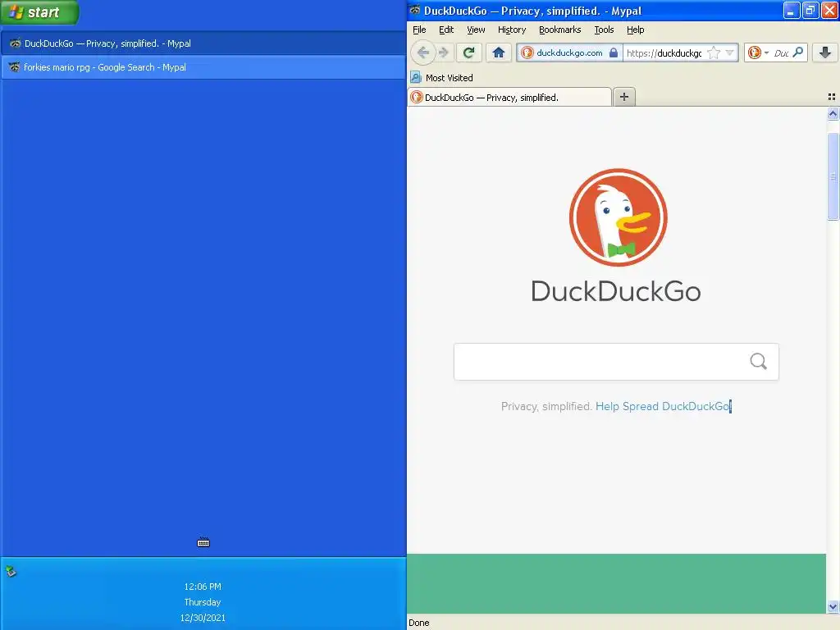Click the on-screen keyboard taskbar icon

[x=203, y=543]
